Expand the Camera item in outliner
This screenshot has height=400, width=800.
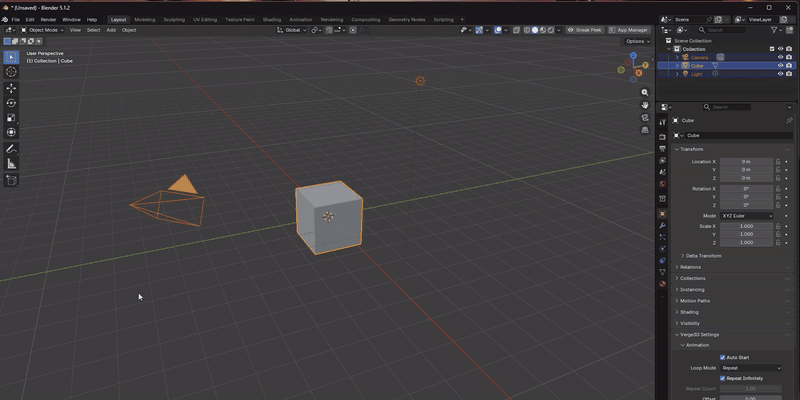[x=678, y=58]
